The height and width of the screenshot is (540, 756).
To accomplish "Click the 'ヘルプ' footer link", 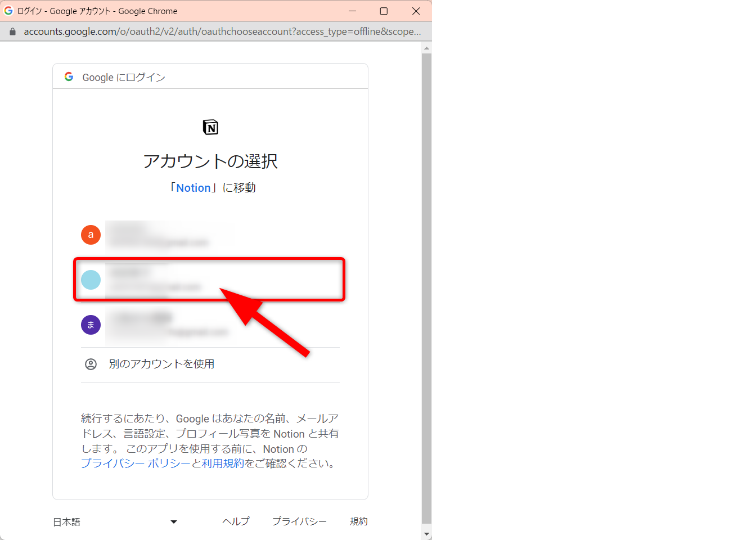I will point(236,521).
